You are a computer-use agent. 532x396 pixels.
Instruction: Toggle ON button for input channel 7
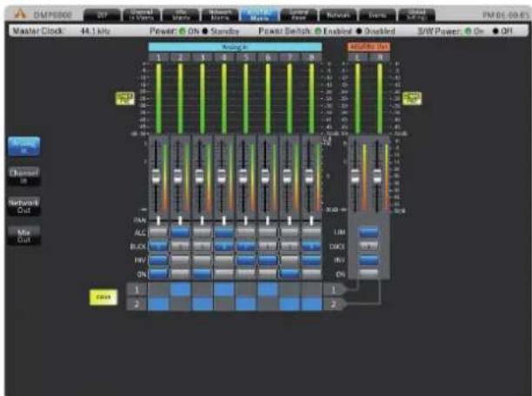(289, 274)
